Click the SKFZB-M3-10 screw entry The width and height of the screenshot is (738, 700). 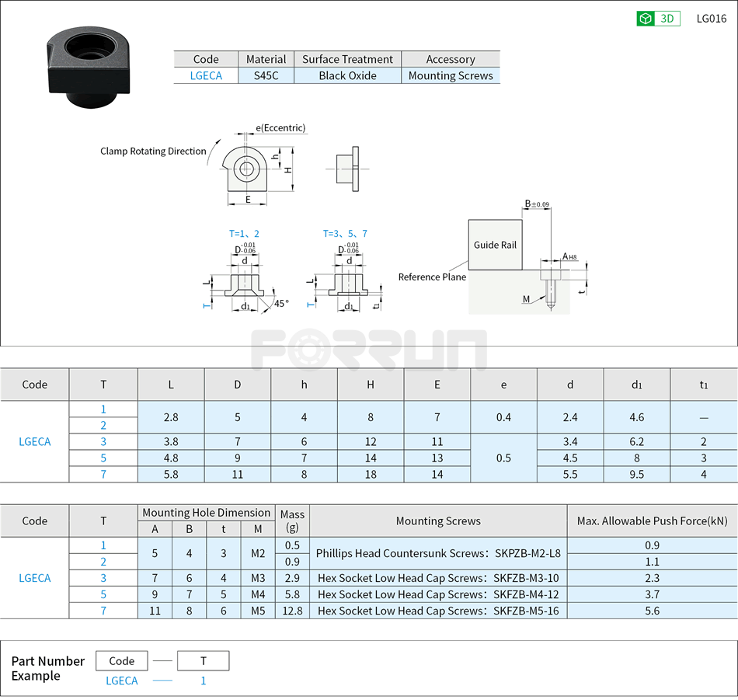click(x=438, y=578)
